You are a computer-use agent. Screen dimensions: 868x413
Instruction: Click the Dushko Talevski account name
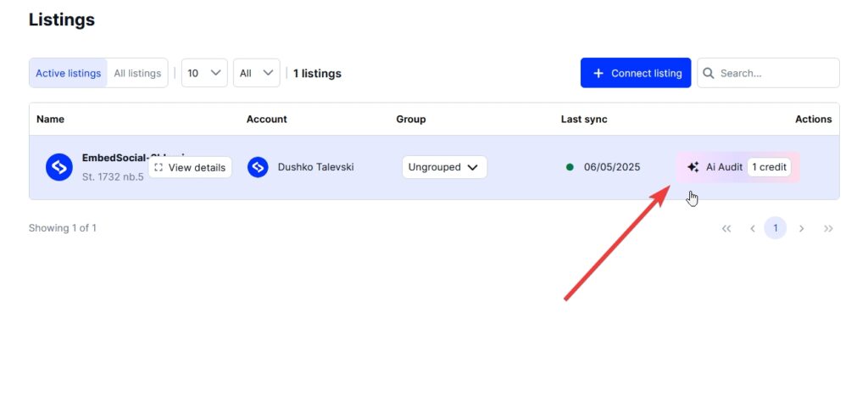315,167
